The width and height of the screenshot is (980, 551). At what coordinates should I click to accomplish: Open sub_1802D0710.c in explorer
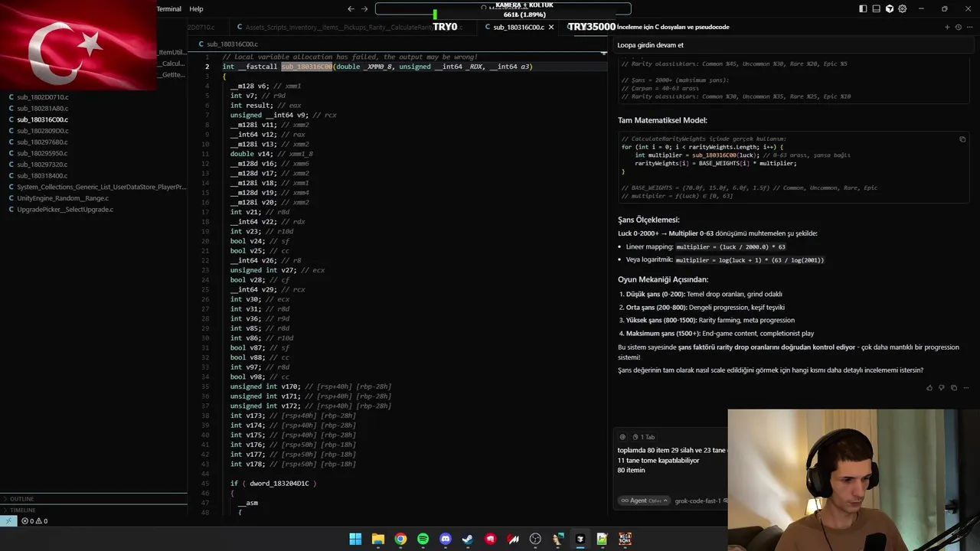pos(43,97)
